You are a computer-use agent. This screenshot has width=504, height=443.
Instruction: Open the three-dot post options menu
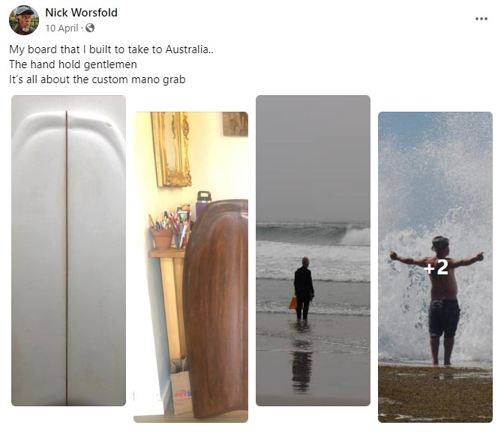click(x=481, y=19)
